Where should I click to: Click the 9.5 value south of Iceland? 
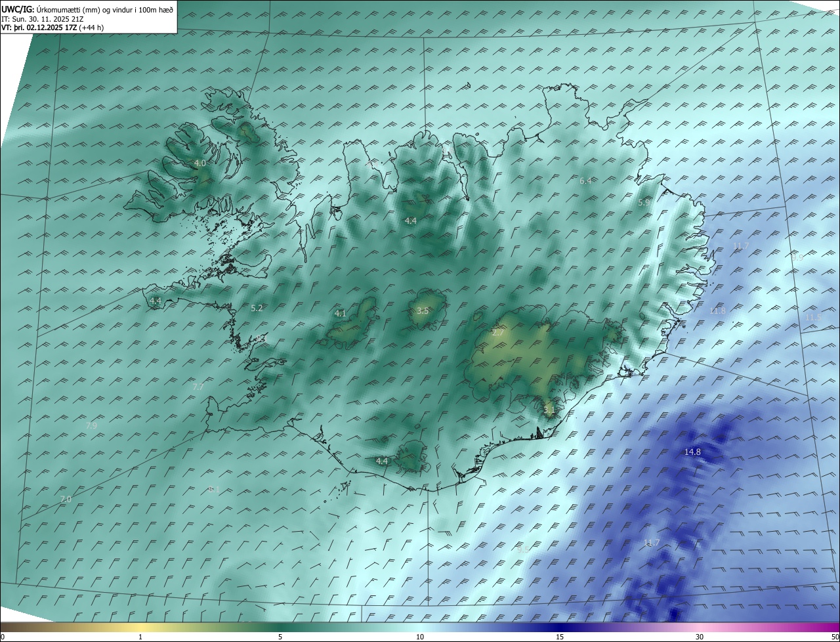pyautogui.click(x=522, y=549)
